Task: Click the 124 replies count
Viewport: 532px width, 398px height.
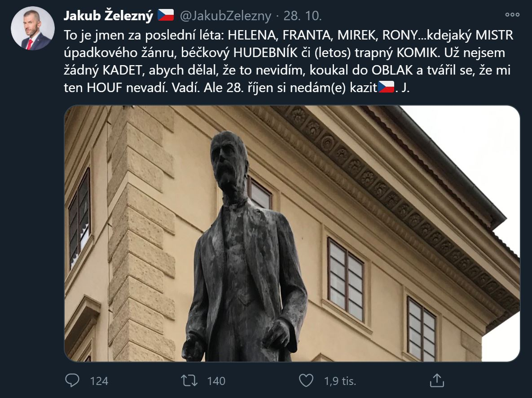Action: click(x=99, y=380)
